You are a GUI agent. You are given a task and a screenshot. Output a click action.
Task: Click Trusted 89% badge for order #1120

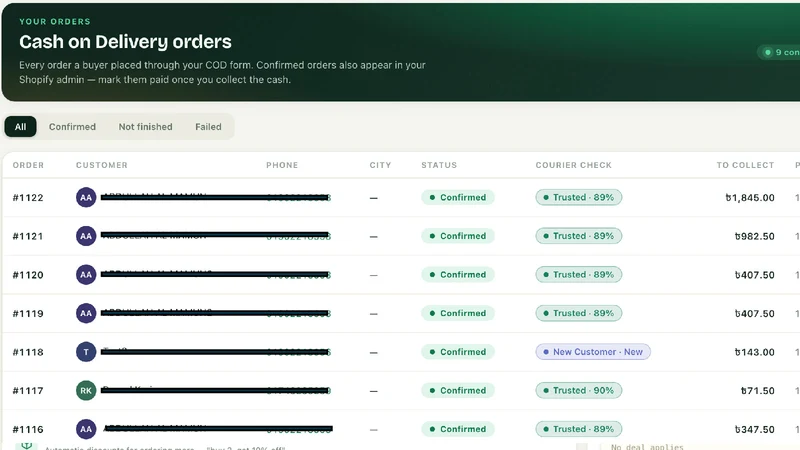[x=579, y=274]
